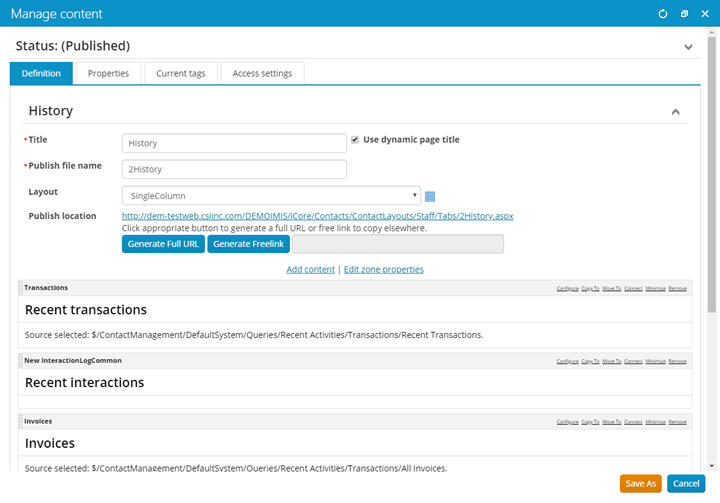Click in the Publish file name field
Screen dimensions: 720x503
click(234, 169)
